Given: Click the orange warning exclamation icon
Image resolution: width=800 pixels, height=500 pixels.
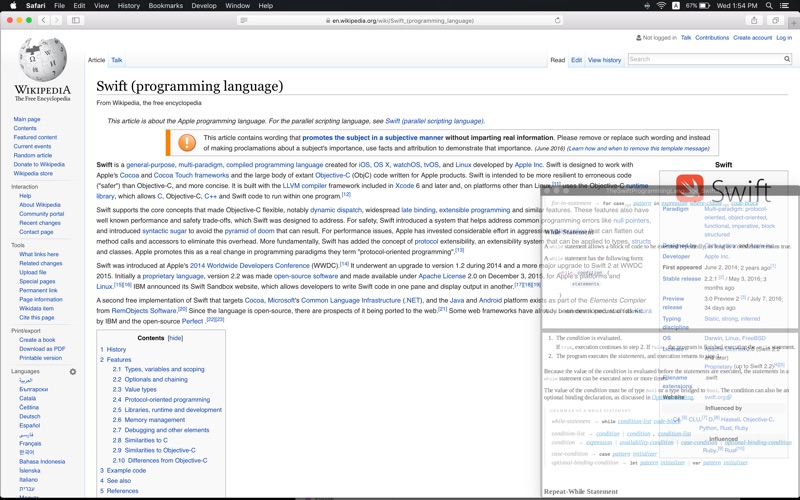Looking at the screenshot, I should click(x=187, y=142).
